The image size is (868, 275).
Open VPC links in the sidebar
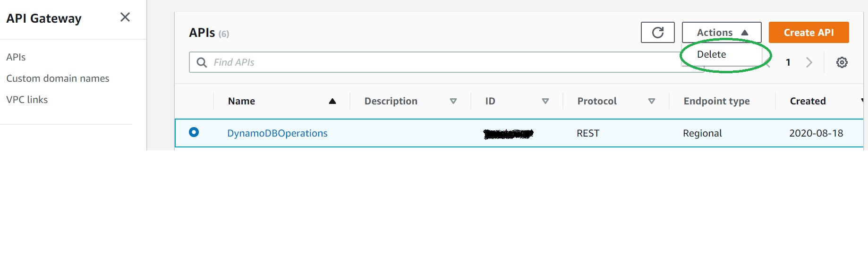(27, 100)
